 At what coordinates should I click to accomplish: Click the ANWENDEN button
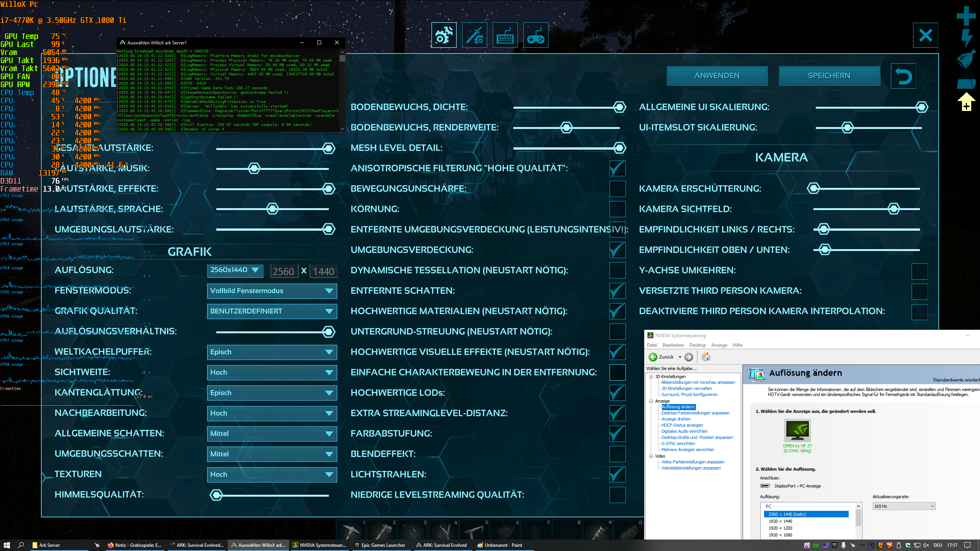(x=717, y=76)
